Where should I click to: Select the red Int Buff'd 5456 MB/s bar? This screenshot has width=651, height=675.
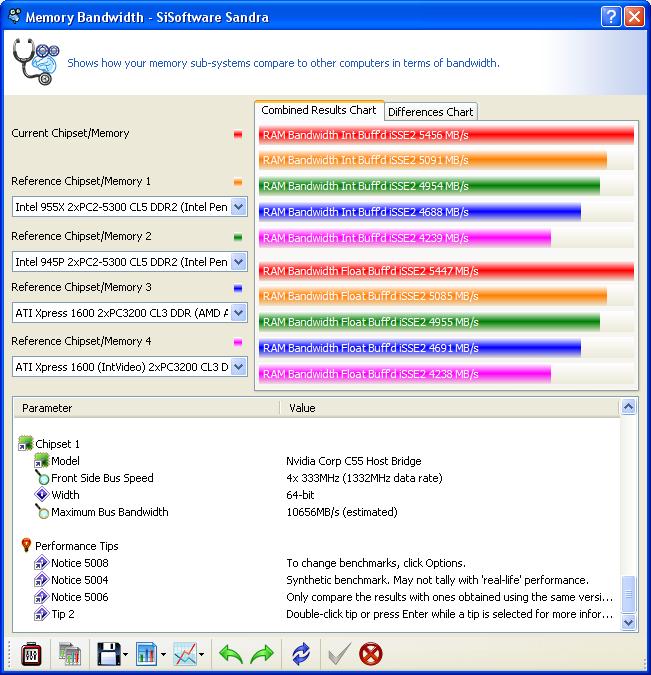click(x=446, y=135)
